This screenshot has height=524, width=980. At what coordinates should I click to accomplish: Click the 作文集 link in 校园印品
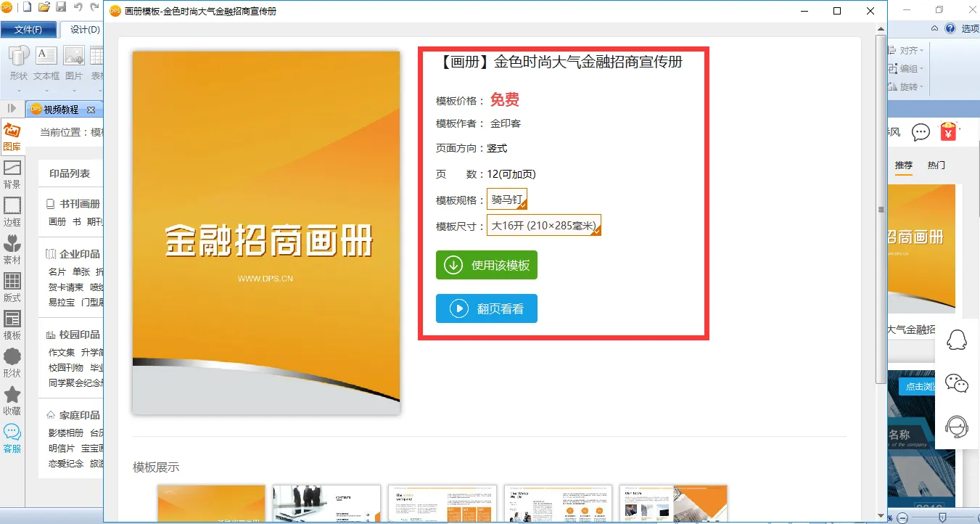click(x=62, y=352)
